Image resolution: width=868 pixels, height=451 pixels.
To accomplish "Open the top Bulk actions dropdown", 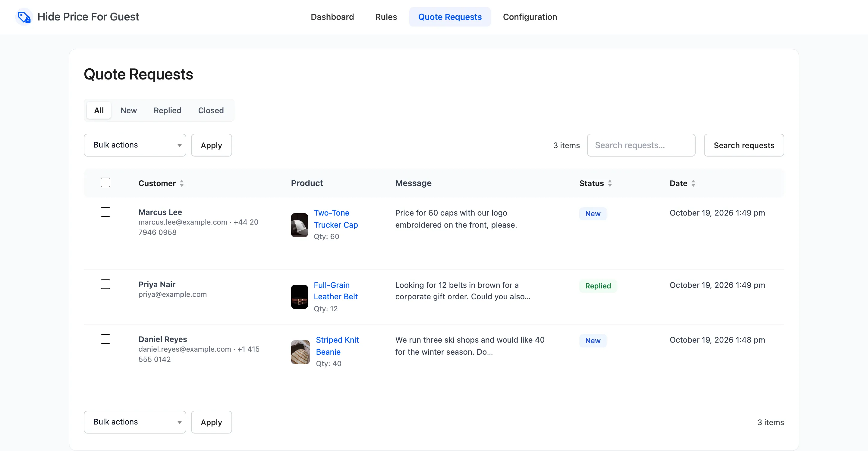I will click(x=135, y=145).
